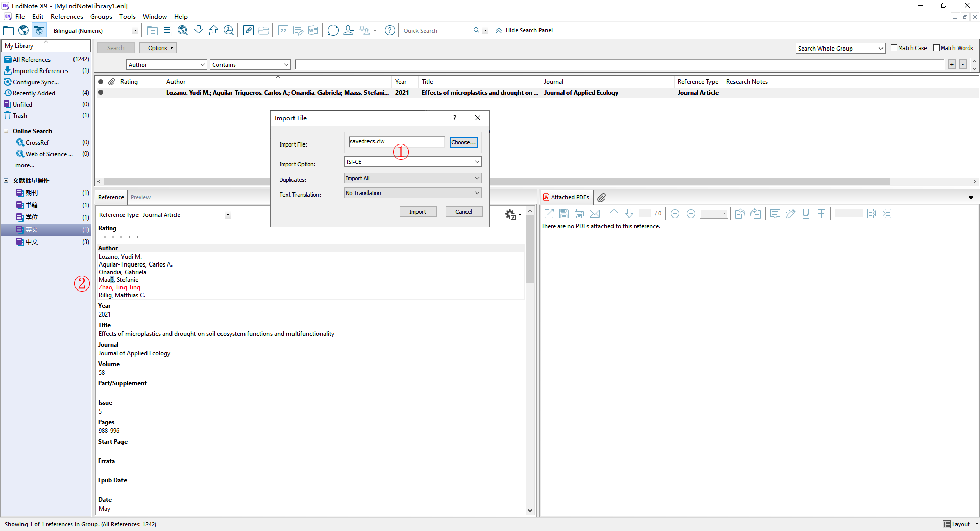Open the Tools menu
The image size is (980, 531).
[x=128, y=16]
